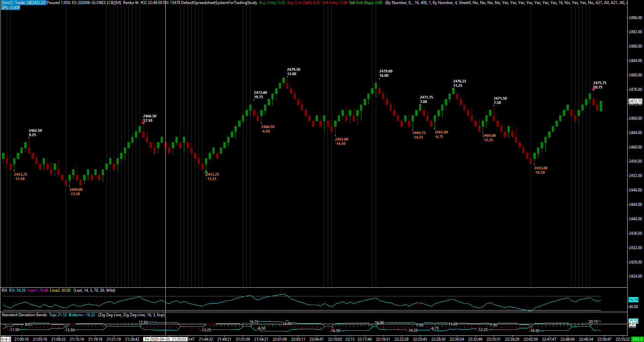Click the 2480.00 price scale label
644x342 pixels.
(x=635, y=75)
